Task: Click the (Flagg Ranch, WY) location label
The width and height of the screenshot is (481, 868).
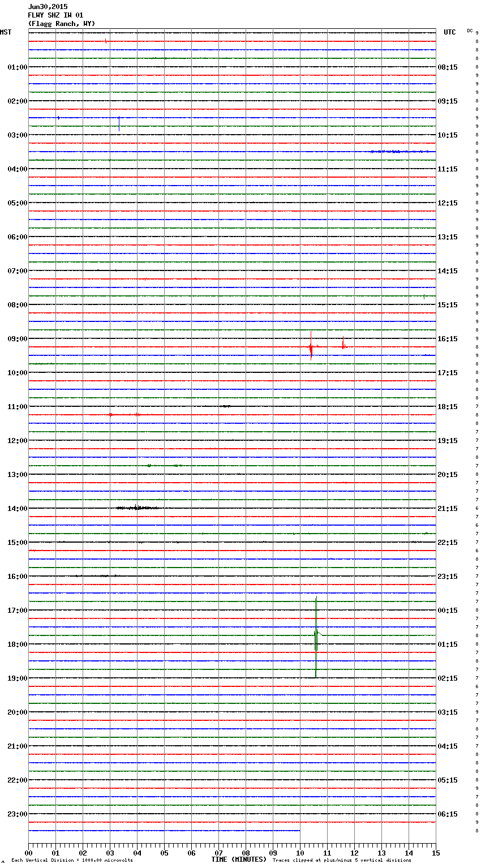Action: pos(62,24)
